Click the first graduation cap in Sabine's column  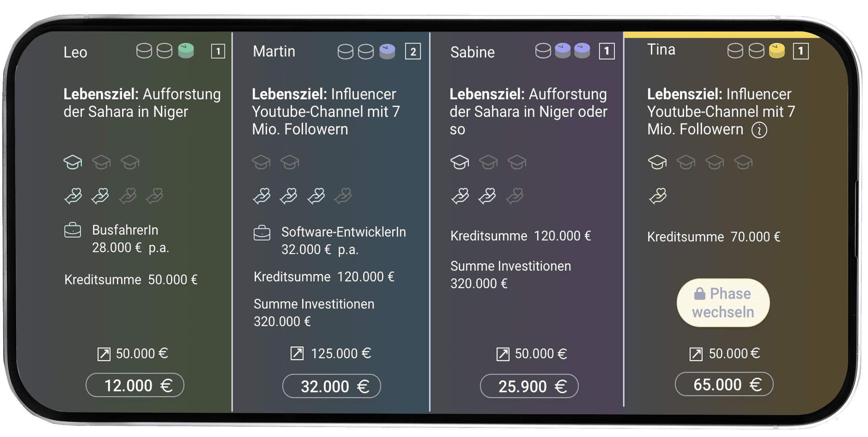[460, 162]
